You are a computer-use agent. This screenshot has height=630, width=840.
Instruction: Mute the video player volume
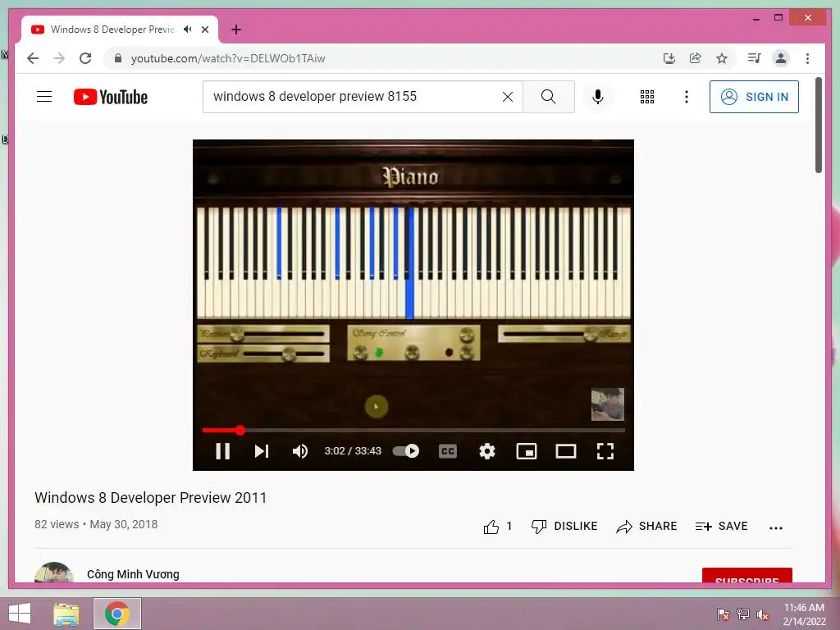tap(300, 451)
